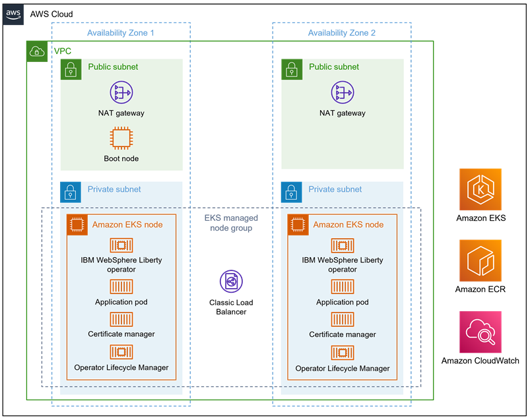Select the VPC cloud icon
Screen dimensions: 528x420
(x=37, y=51)
